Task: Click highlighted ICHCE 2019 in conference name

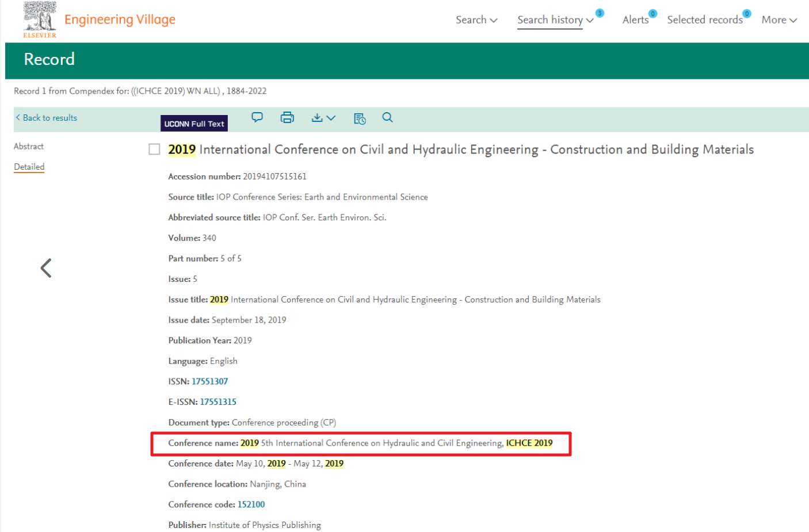Action: [529, 443]
